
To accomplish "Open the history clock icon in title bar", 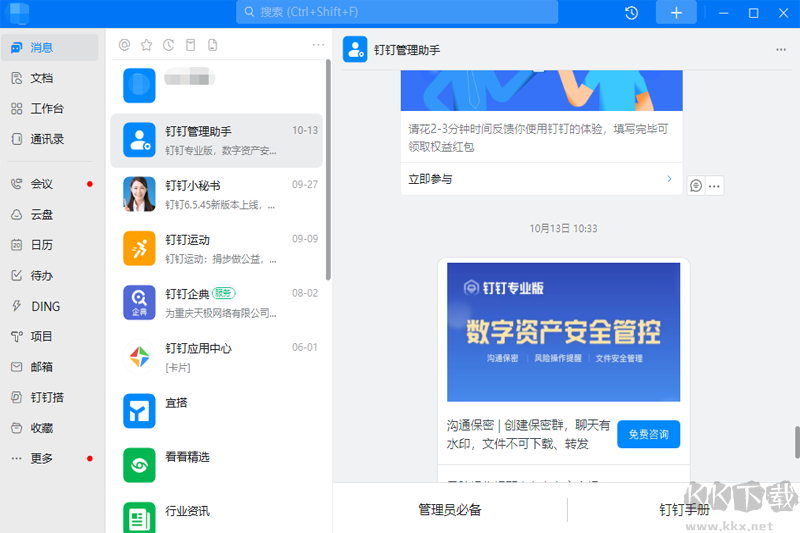I will [632, 13].
